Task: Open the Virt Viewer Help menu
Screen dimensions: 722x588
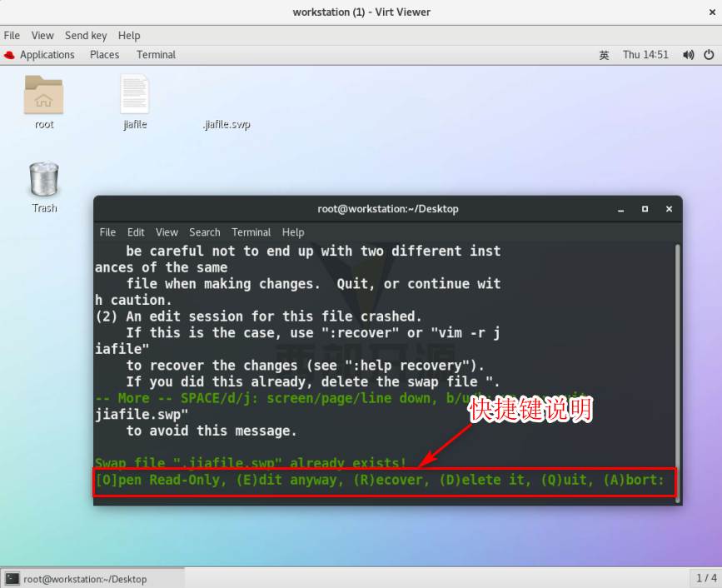Action: point(129,36)
